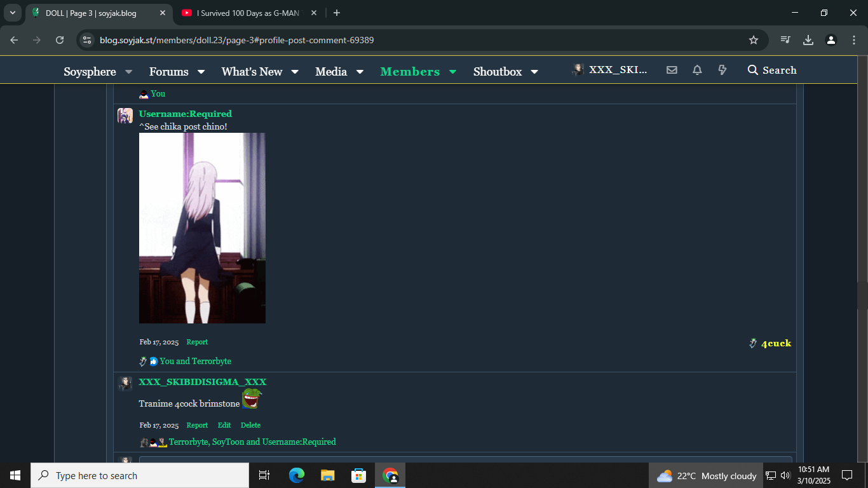View reactions by Terrorbyte, SoyToon and Username:Required
The width and height of the screenshot is (868, 488).
pos(252,442)
